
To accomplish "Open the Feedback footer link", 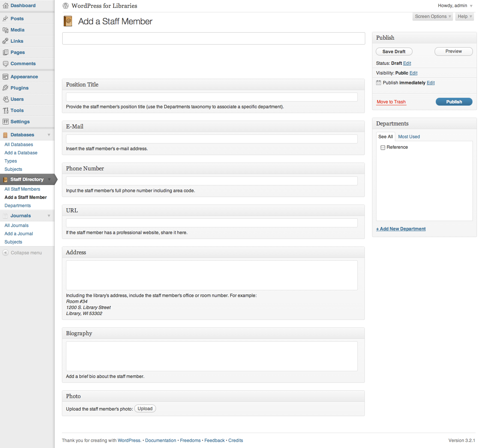I will [x=214, y=441].
